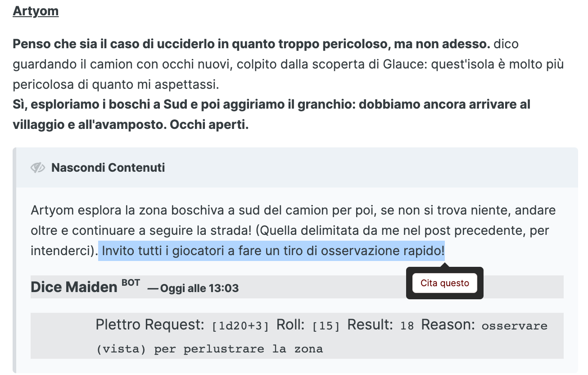Screen dimensions: 588x375
Task: Click the reason text 'per perlustrare la zona'
Action: point(238,349)
